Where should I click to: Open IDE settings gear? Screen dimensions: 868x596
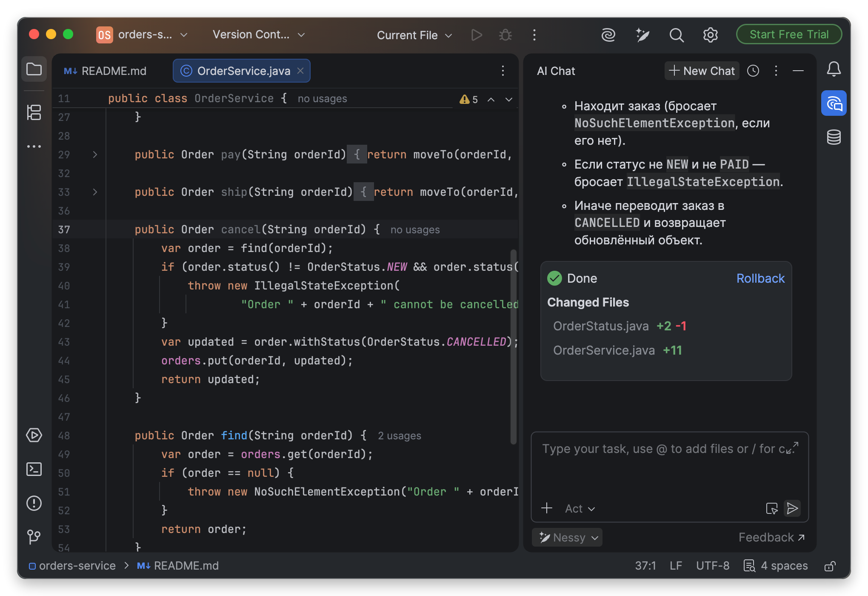pos(711,35)
